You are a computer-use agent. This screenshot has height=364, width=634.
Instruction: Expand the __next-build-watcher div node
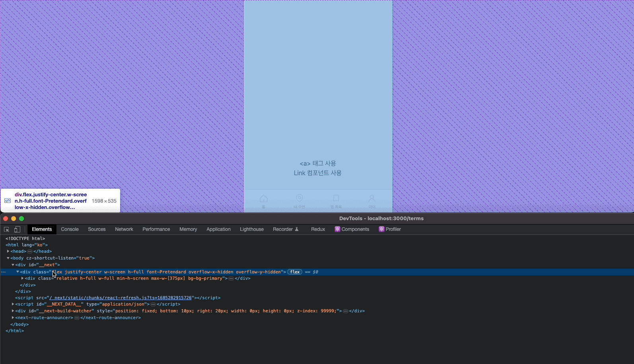[13, 311]
